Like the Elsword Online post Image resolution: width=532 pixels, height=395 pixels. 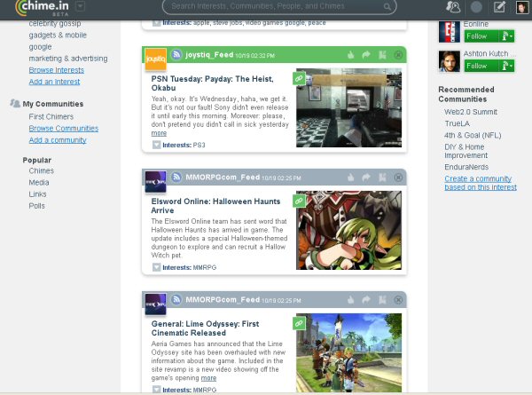click(351, 178)
